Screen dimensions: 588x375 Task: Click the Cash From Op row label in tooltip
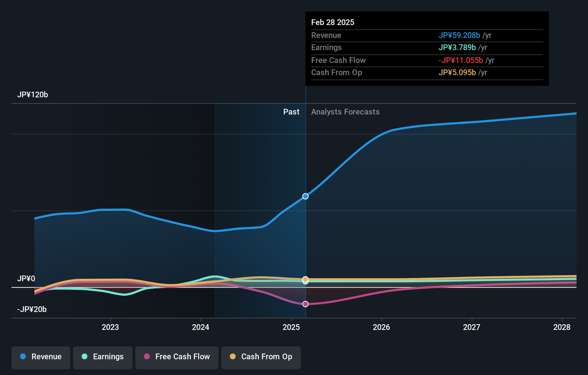pos(337,72)
